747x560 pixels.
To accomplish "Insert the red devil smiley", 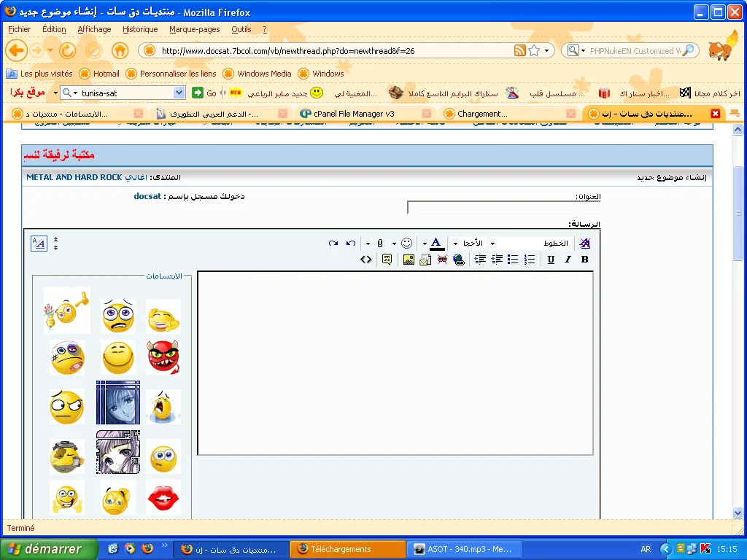I will pos(163,357).
